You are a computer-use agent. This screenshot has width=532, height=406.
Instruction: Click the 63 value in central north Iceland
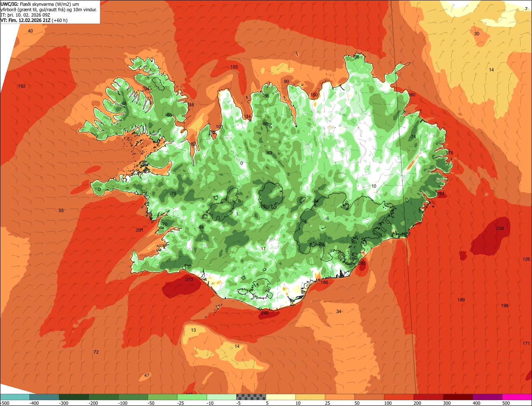(269, 153)
